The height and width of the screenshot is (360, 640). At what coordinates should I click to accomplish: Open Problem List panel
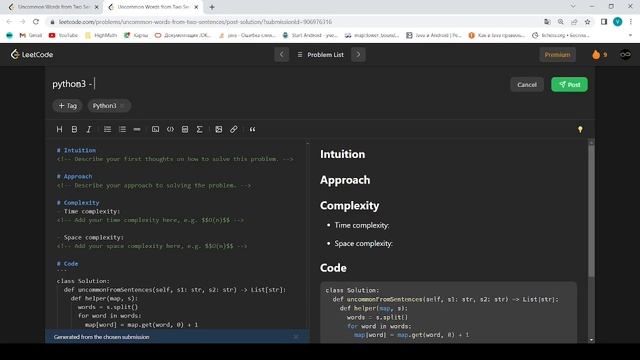coord(320,54)
